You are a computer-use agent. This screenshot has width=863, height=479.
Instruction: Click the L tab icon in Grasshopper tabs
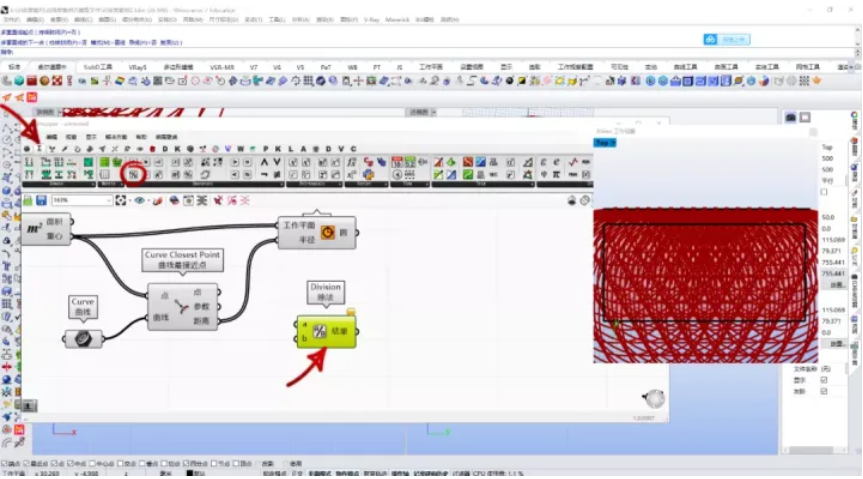click(x=291, y=149)
